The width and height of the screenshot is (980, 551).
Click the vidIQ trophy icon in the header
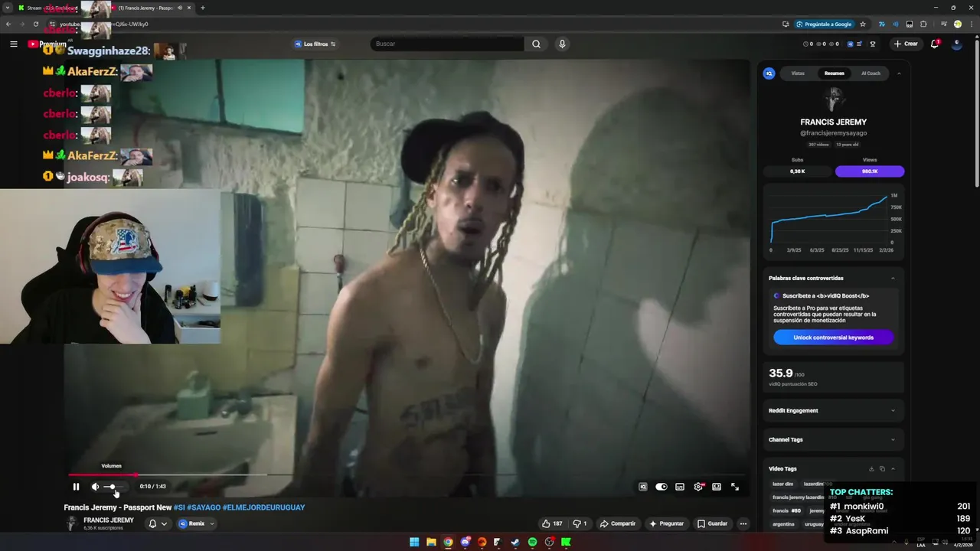872,44
